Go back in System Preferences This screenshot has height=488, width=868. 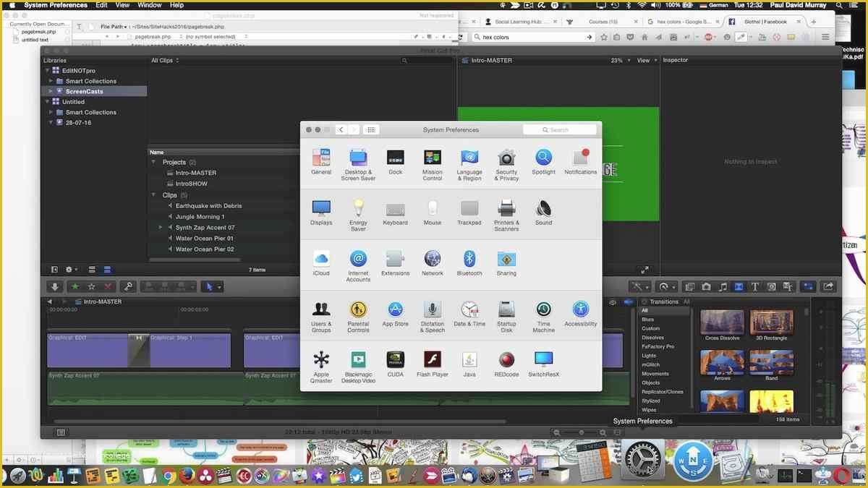(341, 129)
